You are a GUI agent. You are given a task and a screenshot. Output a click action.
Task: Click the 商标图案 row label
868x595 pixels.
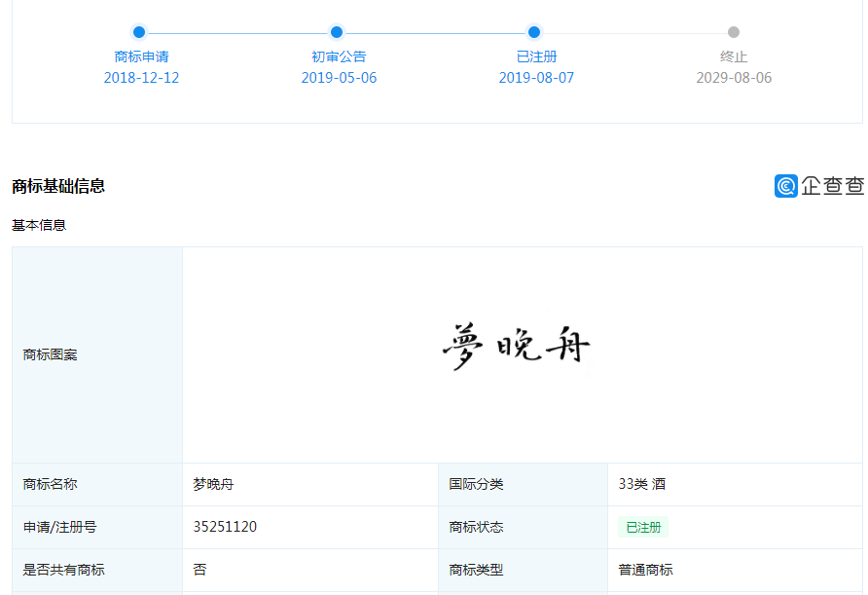point(50,354)
